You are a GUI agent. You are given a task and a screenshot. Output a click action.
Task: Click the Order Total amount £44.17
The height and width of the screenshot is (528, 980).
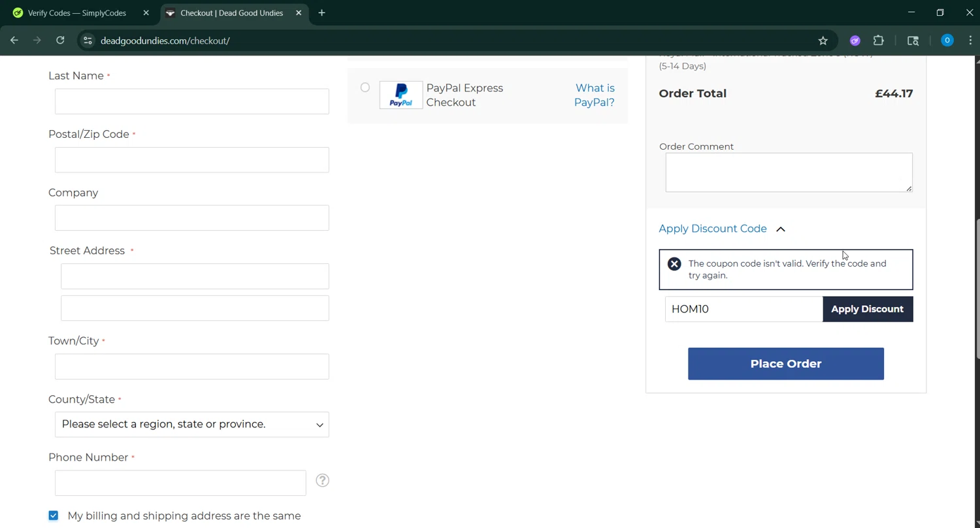(894, 93)
